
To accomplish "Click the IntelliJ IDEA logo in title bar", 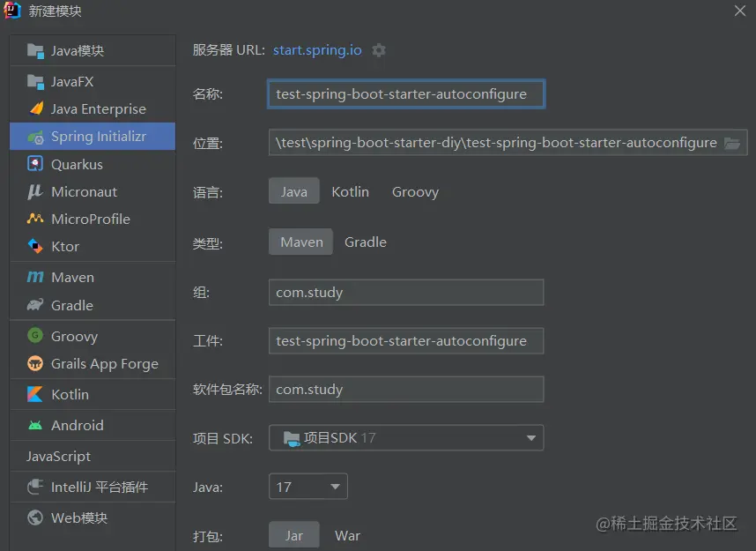I will (11, 10).
